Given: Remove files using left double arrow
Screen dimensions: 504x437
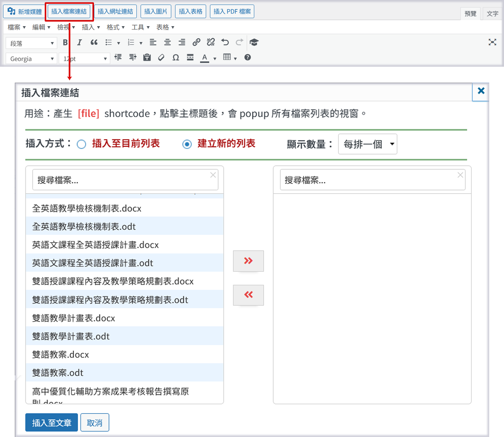Looking at the screenshot, I should pyautogui.click(x=248, y=295).
